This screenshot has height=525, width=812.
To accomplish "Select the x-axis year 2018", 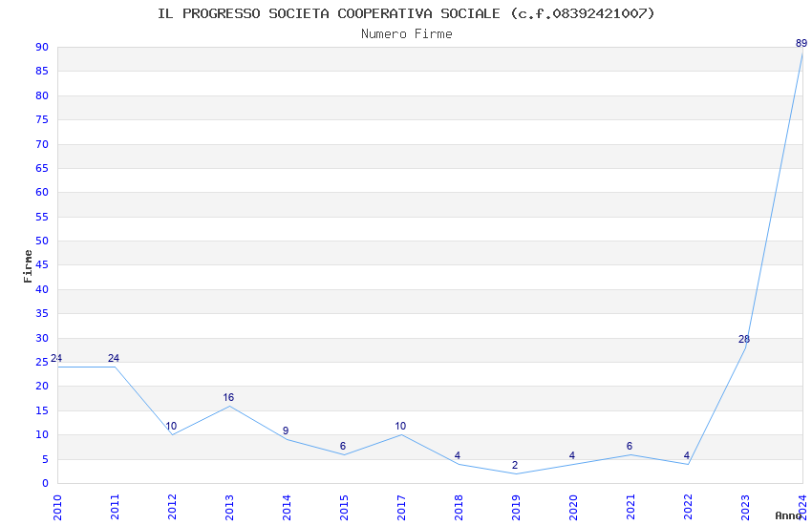I will 459,508.
